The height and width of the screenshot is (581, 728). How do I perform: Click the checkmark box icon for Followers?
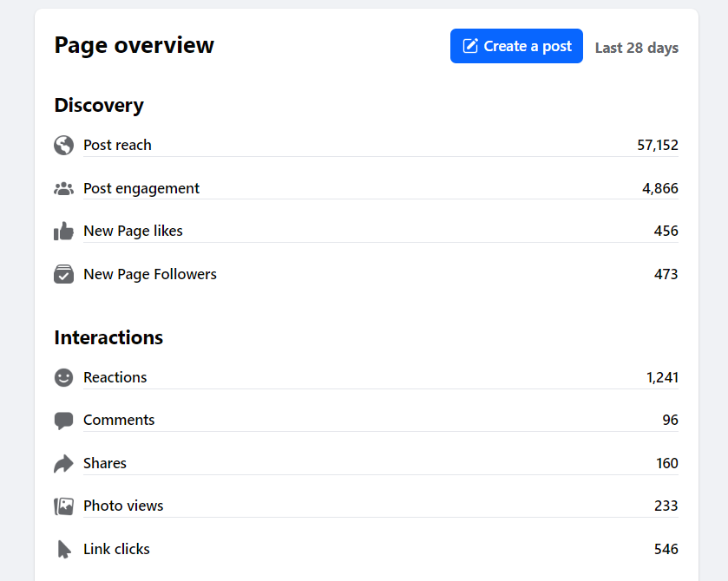(63, 274)
